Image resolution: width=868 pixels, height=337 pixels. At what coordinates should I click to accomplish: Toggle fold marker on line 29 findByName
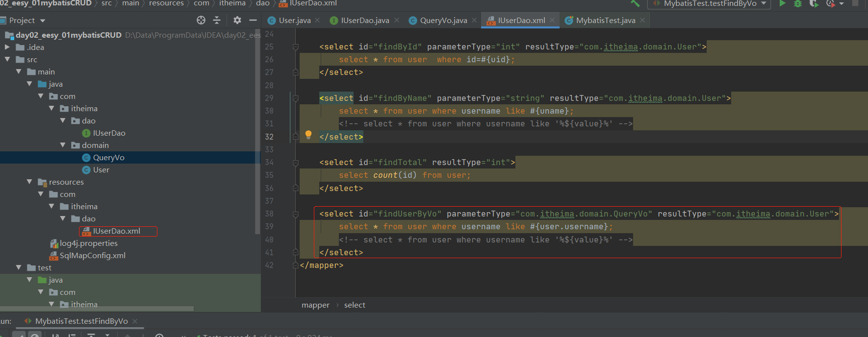pos(296,98)
